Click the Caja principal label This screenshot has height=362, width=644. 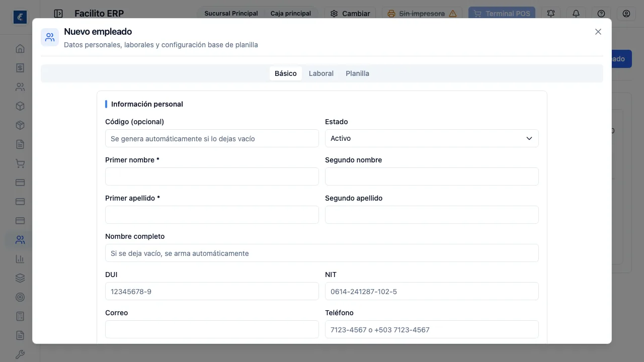tap(291, 14)
